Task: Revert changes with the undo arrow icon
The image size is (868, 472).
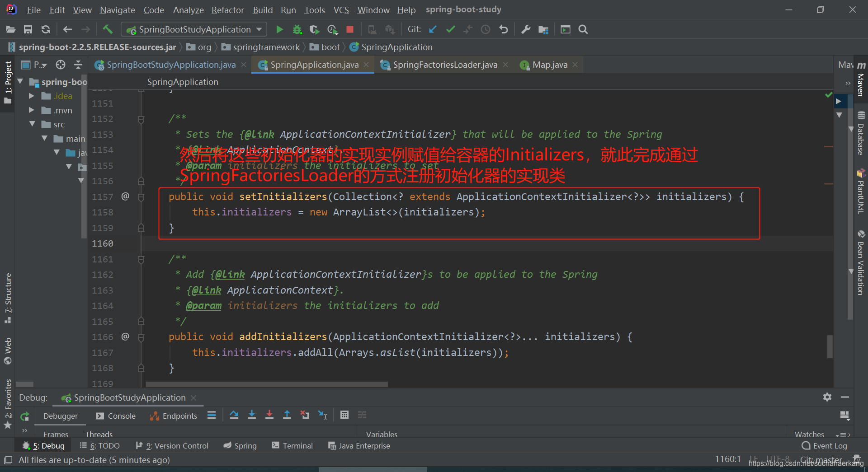Action: click(x=503, y=29)
